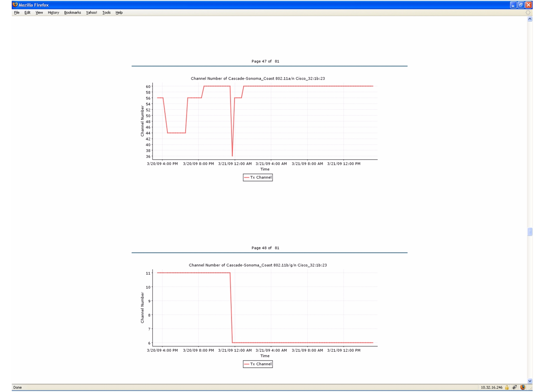Screen dimensions: 545x392
Task: Open the File menu
Action: coord(17,13)
